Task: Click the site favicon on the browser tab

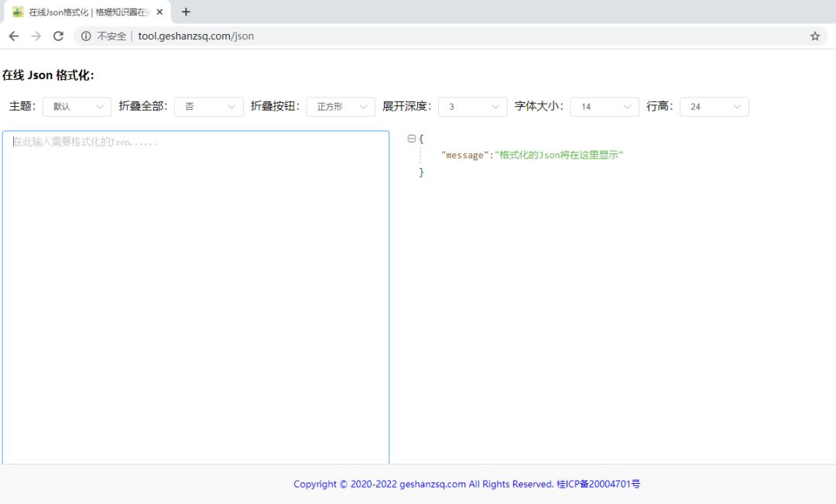Action: (17, 12)
